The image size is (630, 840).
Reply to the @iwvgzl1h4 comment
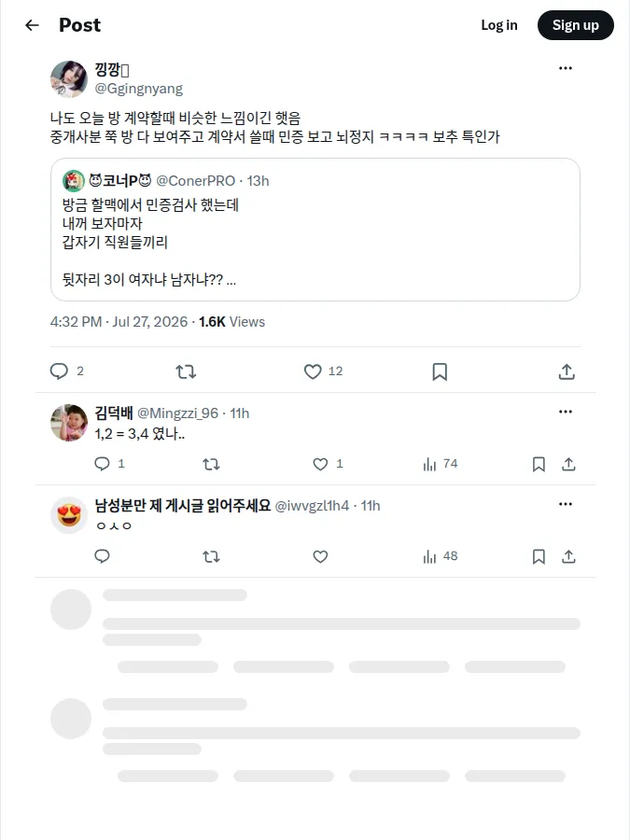102,556
